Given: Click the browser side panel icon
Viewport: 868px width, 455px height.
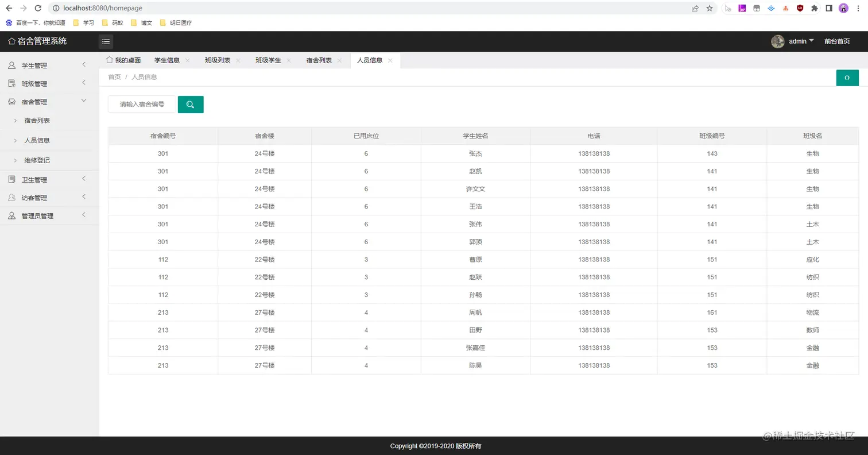Looking at the screenshot, I should click(829, 9).
